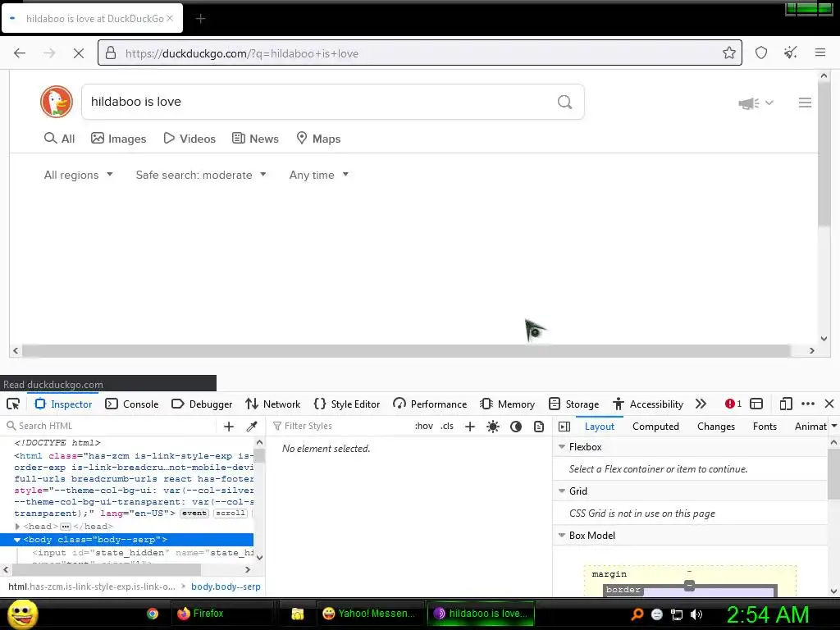This screenshot has height=630, width=840.
Task: Show Maps search results
Action: pos(318,139)
